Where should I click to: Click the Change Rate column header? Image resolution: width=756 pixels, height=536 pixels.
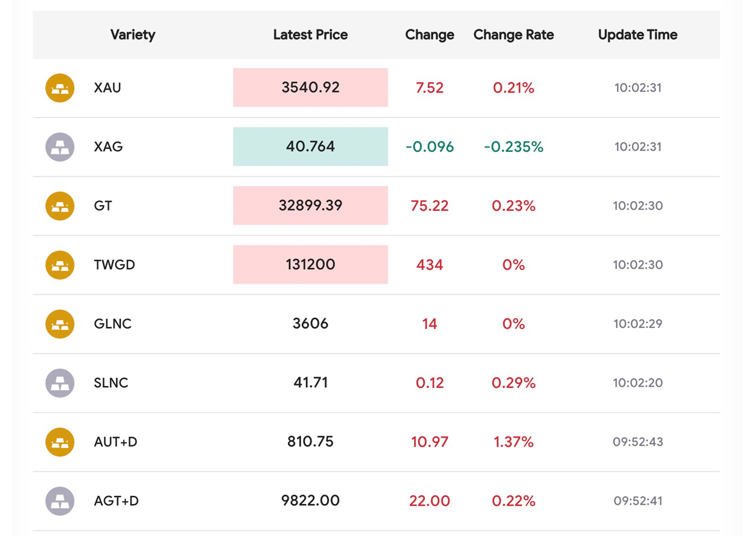pyautogui.click(x=513, y=35)
